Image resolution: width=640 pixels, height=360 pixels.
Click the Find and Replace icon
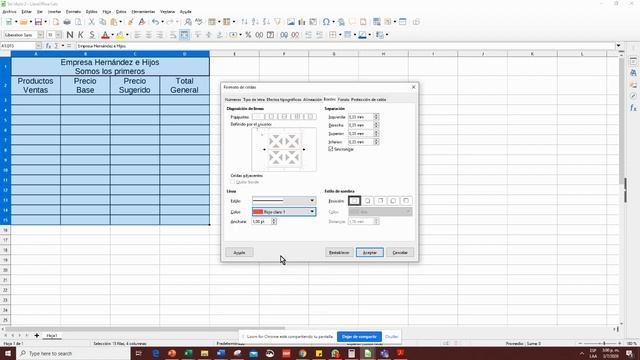188,22
